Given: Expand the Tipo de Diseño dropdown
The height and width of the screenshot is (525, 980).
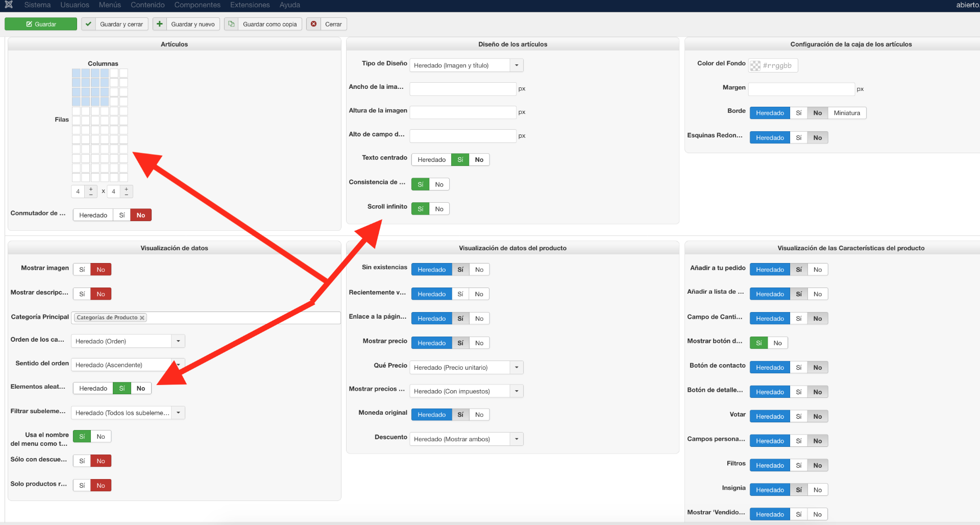Looking at the screenshot, I should pos(517,65).
